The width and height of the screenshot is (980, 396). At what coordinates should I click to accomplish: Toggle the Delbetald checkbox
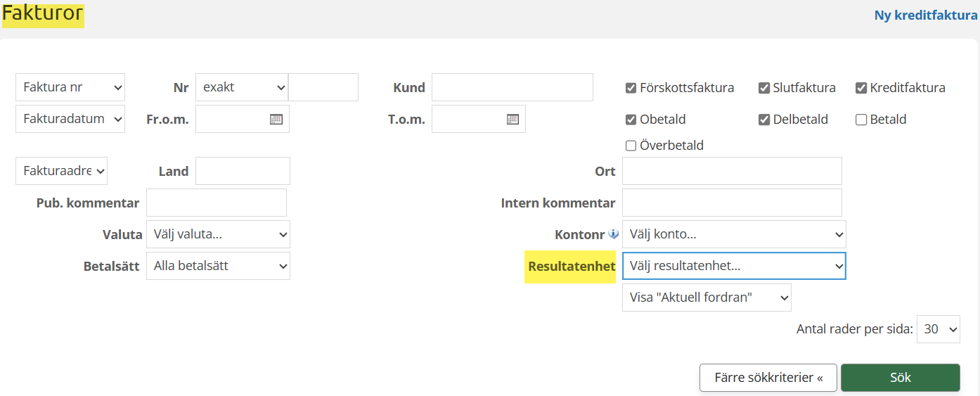[x=764, y=120]
